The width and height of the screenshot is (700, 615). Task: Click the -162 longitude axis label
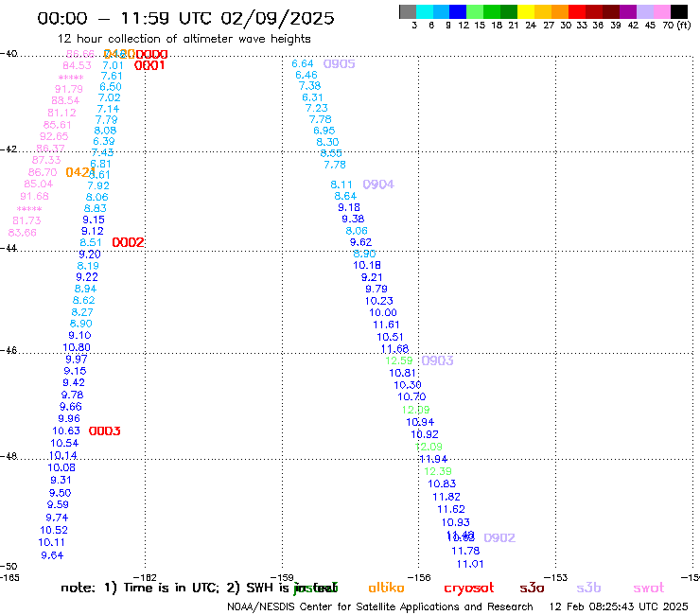tap(145, 578)
